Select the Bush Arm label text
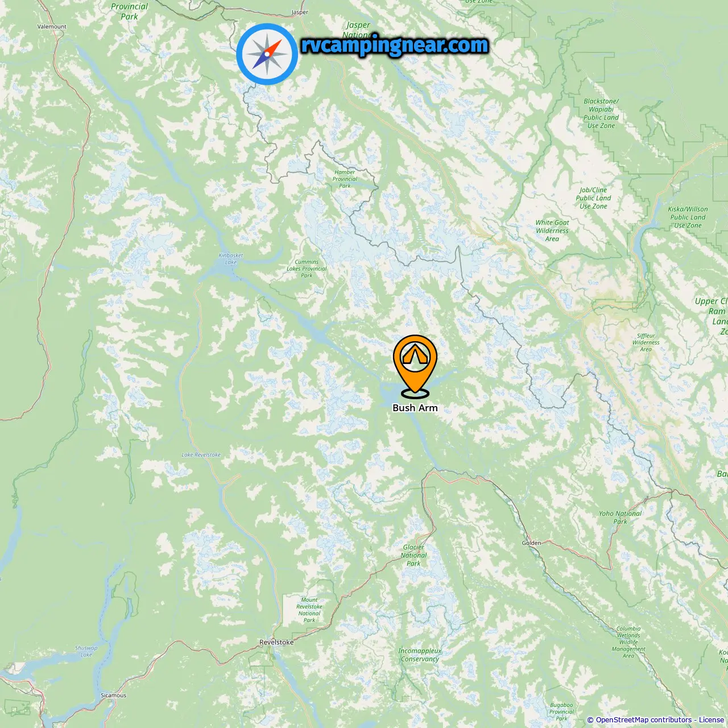 [x=415, y=408]
